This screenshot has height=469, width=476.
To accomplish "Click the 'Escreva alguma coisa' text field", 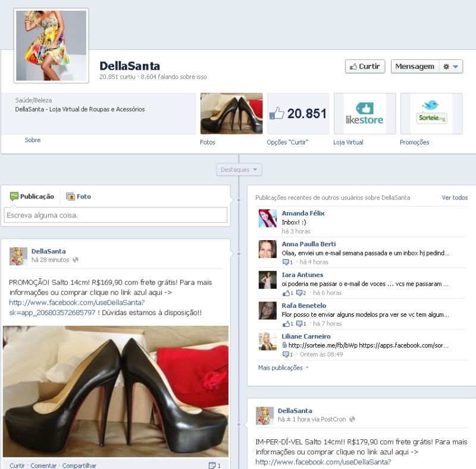I will [115, 215].
